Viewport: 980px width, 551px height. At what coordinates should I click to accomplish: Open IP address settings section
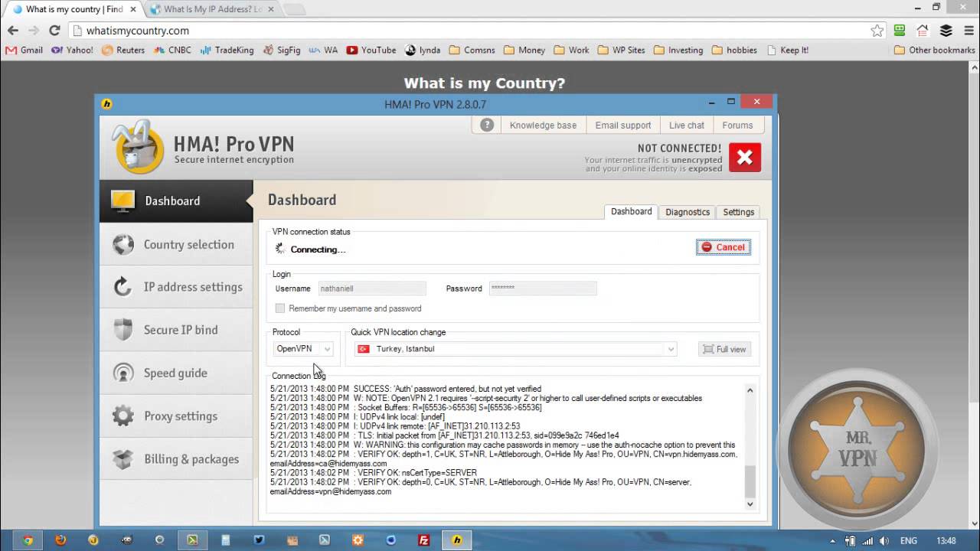(176, 287)
